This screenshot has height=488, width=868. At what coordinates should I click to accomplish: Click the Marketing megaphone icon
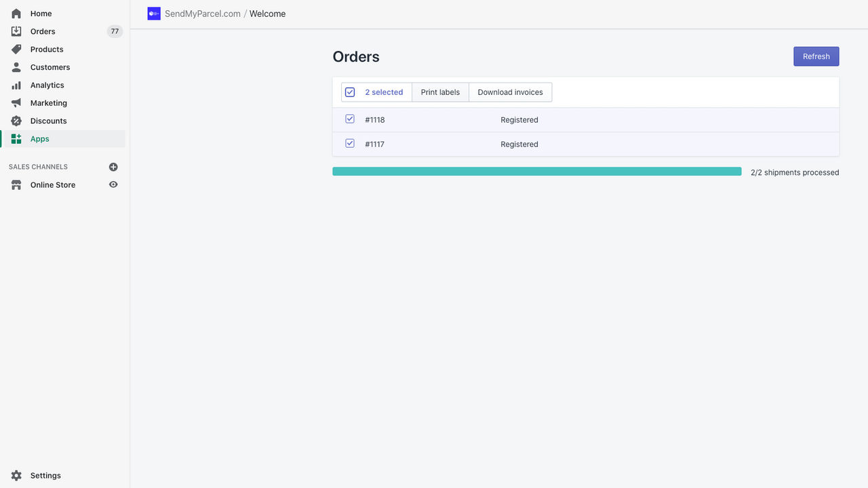click(x=16, y=103)
